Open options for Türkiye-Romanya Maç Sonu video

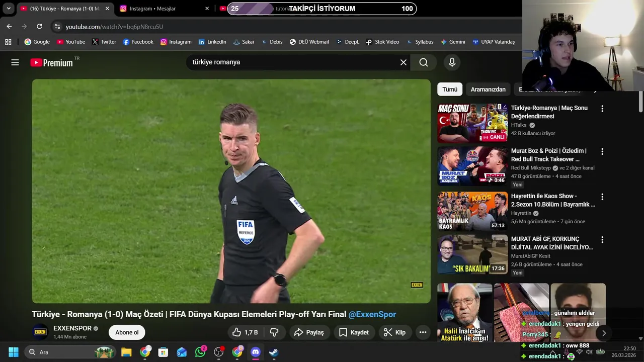602,109
